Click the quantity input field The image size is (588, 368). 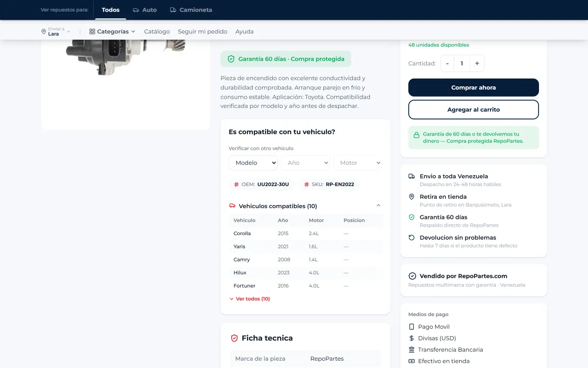[462, 63]
